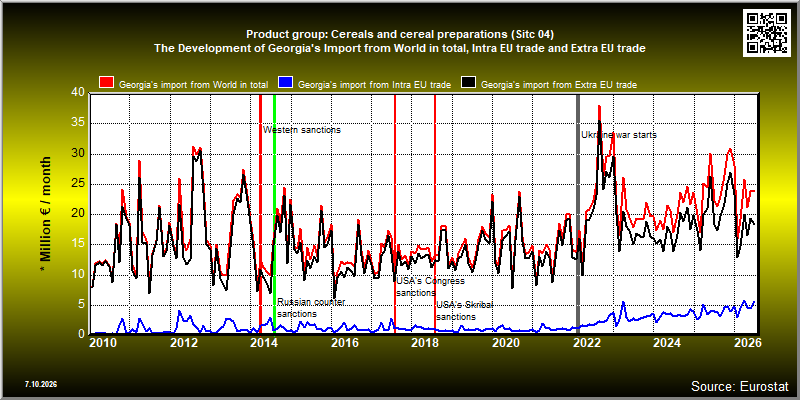Viewport: 800px width, 400px height.
Task: Click the date stamp 7.10.2026
Action: (x=40, y=384)
